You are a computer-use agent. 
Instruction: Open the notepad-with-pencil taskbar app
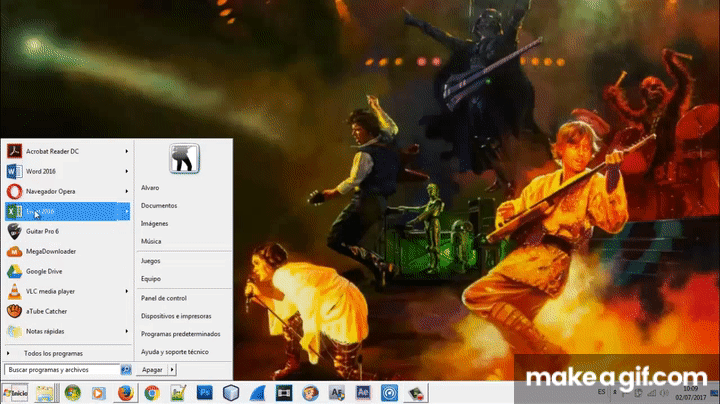[x=178, y=393]
